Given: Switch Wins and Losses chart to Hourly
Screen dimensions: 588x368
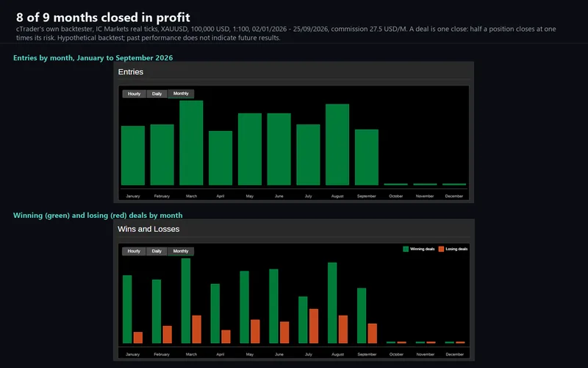Looking at the screenshot, I should [134, 251].
